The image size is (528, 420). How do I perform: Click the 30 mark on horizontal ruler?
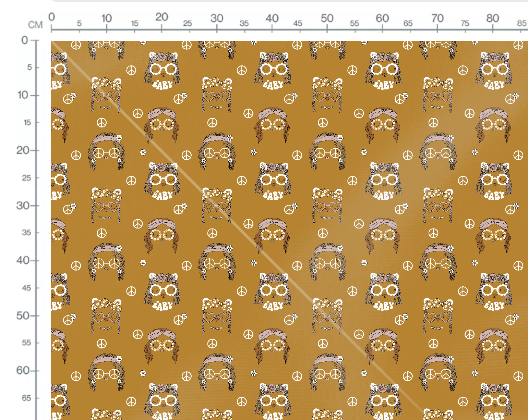217,18
